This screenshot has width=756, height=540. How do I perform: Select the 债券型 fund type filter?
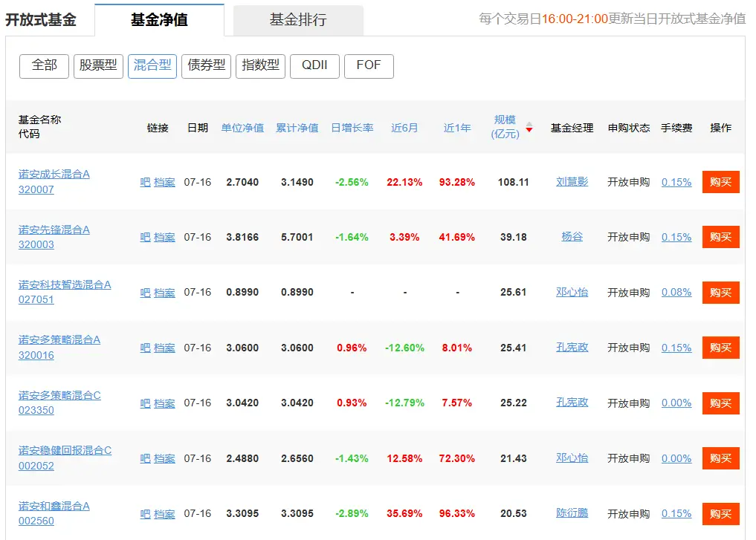click(x=207, y=65)
